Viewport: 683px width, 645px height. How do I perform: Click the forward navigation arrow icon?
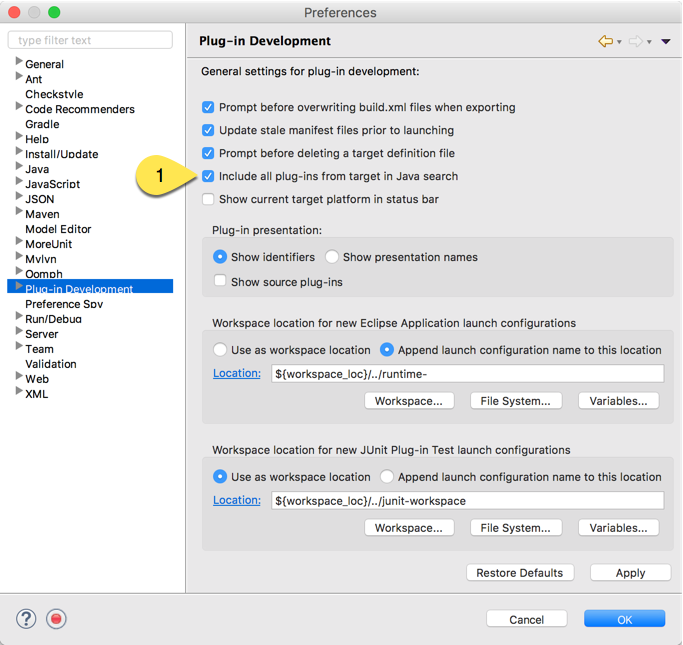(635, 41)
